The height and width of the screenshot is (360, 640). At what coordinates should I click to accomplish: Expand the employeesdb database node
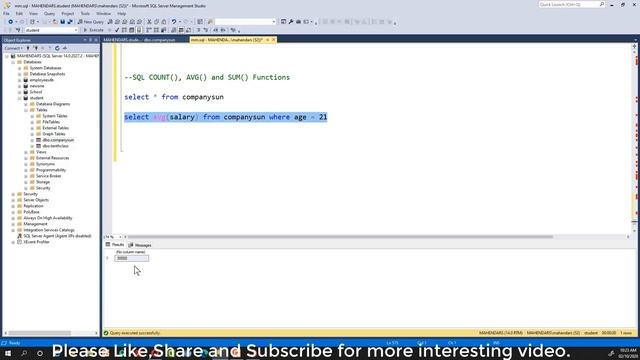20,80
